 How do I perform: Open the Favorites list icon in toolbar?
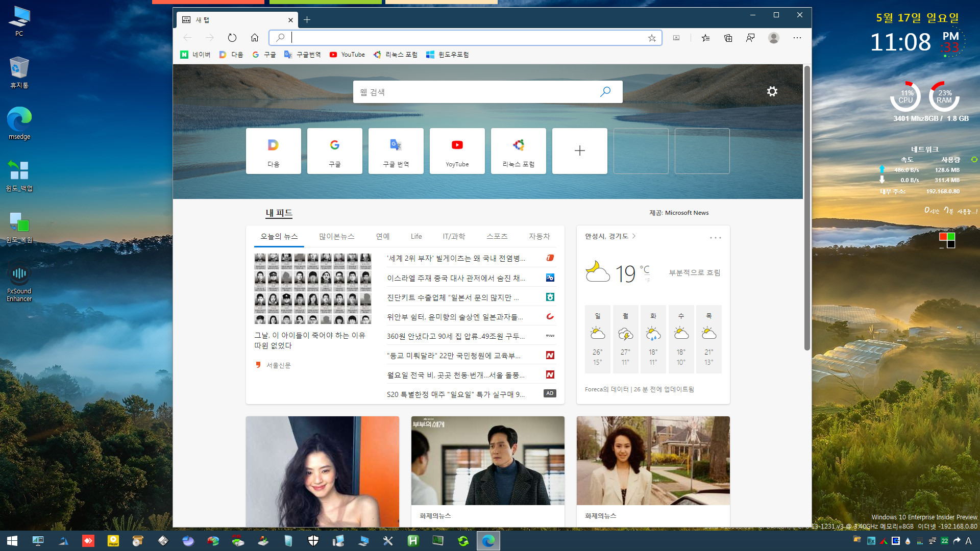coord(705,38)
